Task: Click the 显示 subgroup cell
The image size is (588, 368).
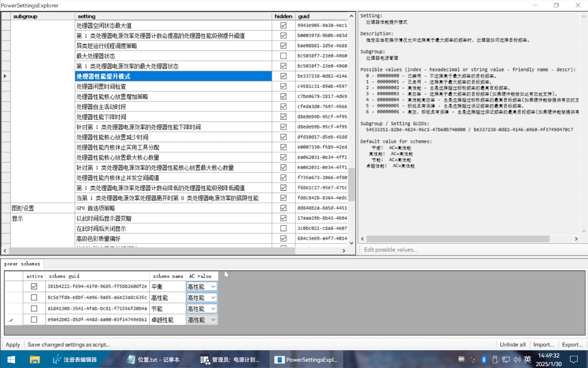Action: pos(43,218)
